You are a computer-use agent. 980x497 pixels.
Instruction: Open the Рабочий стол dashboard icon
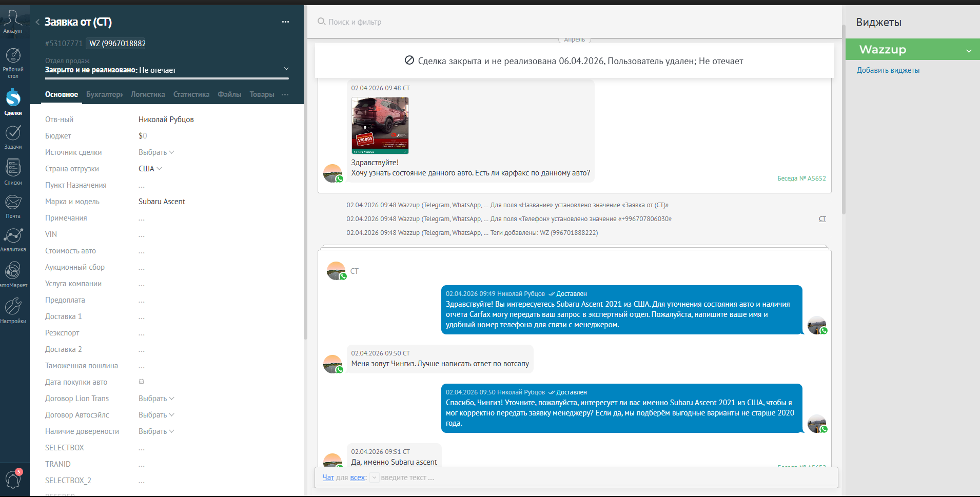(13, 63)
